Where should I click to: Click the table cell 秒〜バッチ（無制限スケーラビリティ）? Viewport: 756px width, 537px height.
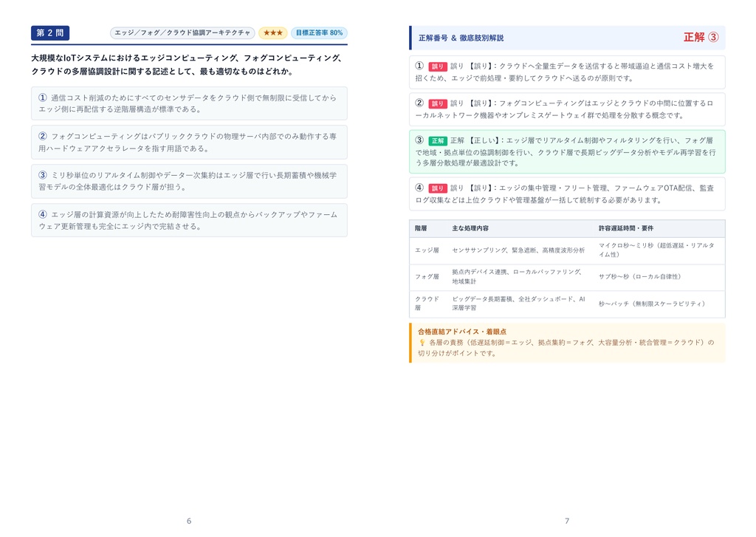point(653,304)
